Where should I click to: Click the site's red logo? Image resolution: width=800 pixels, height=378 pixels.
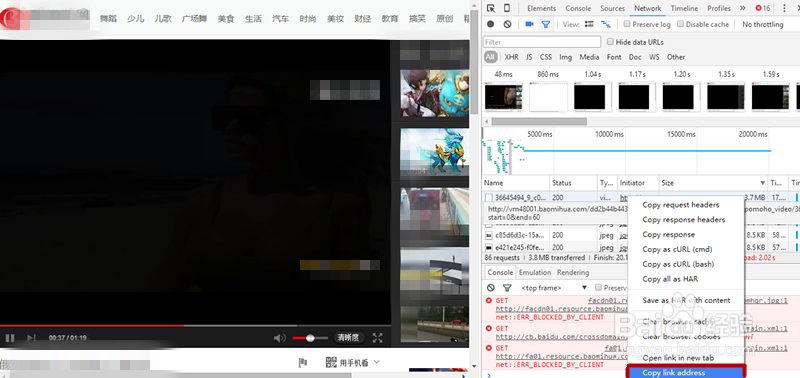[x=10, y=18]
